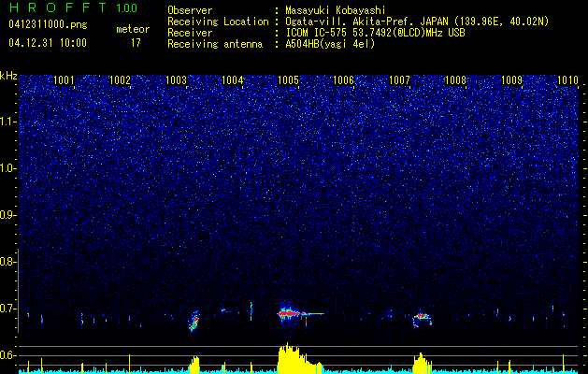Click the 0.8 frequency axis label
The height and width of the screenshot is (374, 588).
coord(7,262)
